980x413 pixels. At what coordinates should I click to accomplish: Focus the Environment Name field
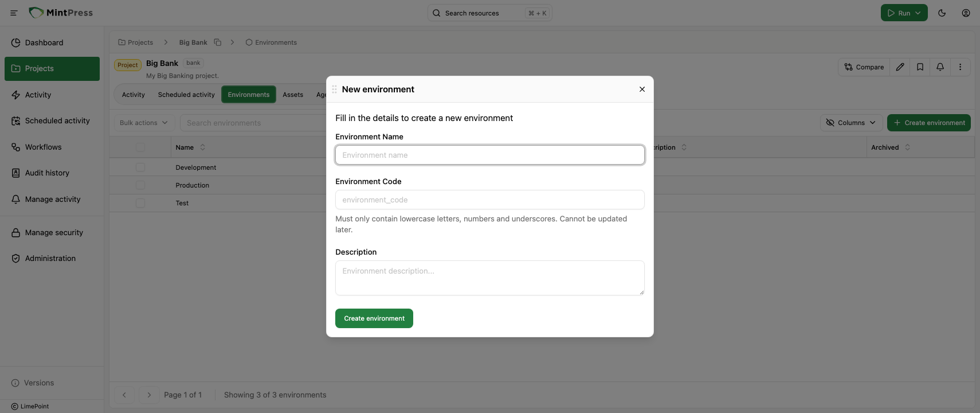click(x=490, y=155)
